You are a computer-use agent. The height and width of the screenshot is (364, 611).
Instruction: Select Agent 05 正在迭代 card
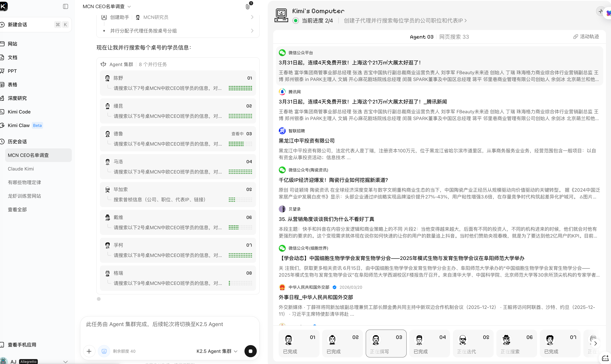(473, 343)
